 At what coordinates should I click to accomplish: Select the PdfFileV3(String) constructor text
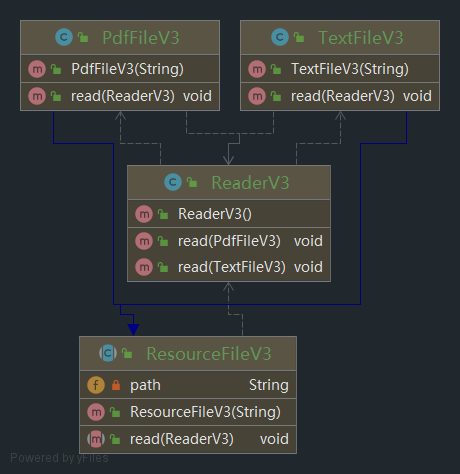127,69
